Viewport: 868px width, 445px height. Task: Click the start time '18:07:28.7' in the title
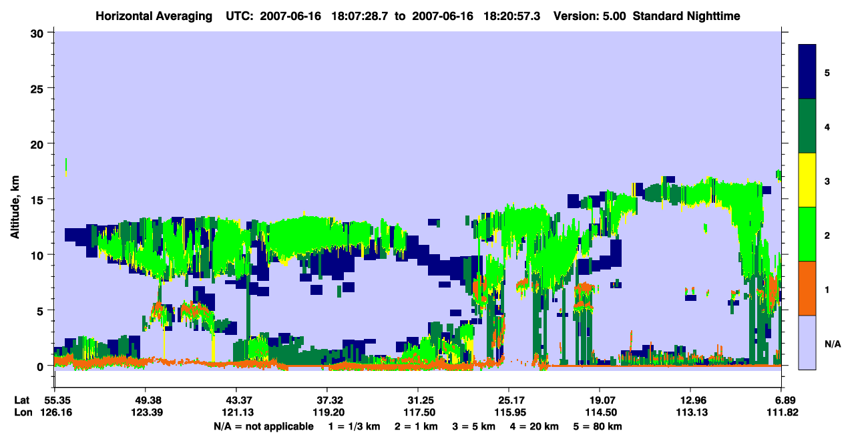click(362, 16)
